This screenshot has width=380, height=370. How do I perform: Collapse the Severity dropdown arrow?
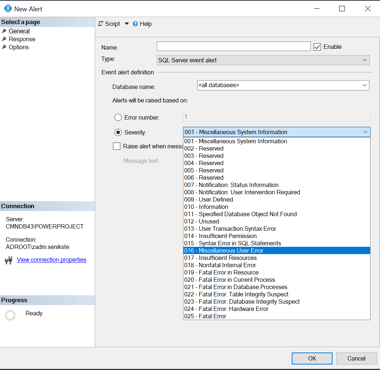(365, 132)
